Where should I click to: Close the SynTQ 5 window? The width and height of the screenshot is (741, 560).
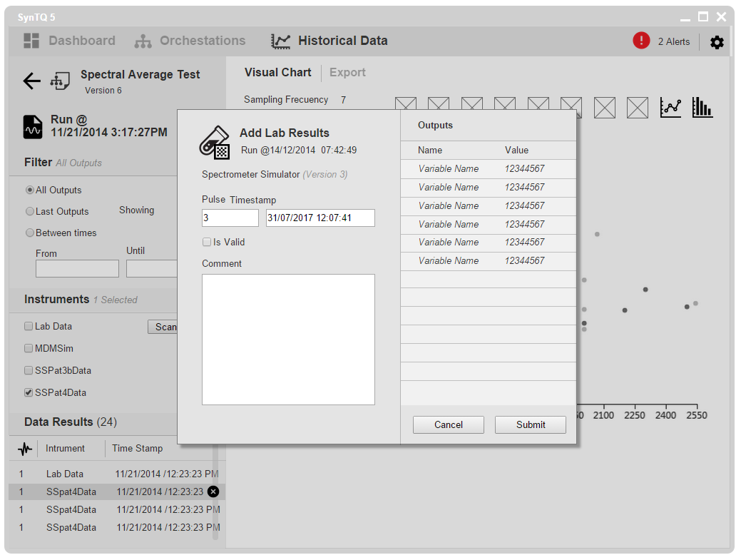coord(721,17)
